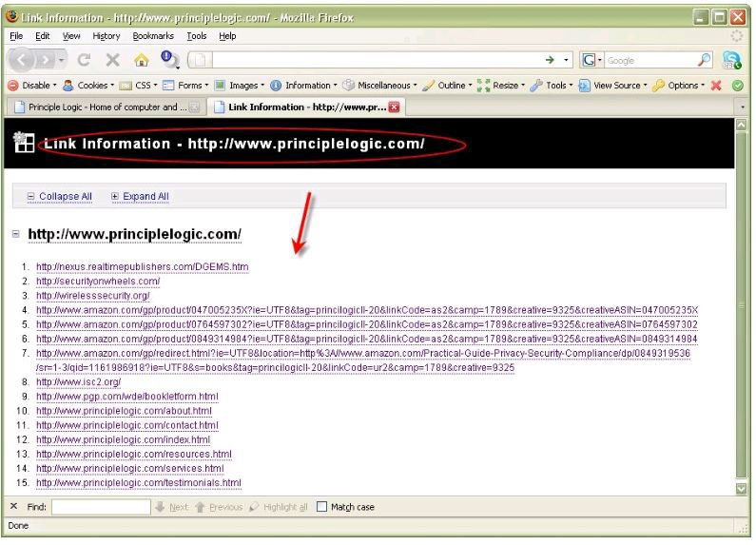Open the View menu
This screenshot has width=756, height=545.
pyautogui.click(x=71, y=36)
